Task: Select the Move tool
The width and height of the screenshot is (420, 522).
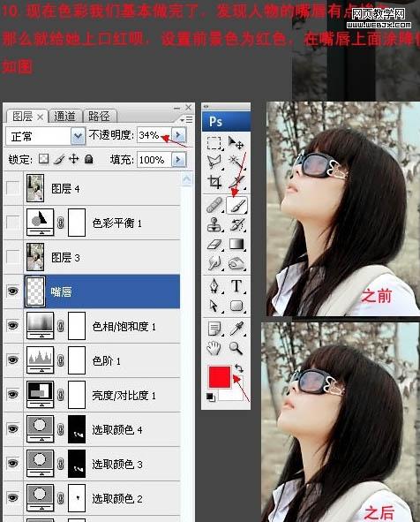Action: point(236,143)
